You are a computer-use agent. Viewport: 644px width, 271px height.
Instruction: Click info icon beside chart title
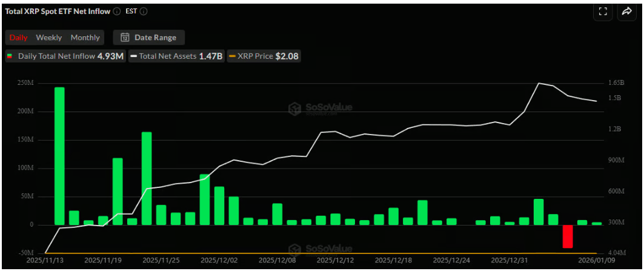coord(117,12)
